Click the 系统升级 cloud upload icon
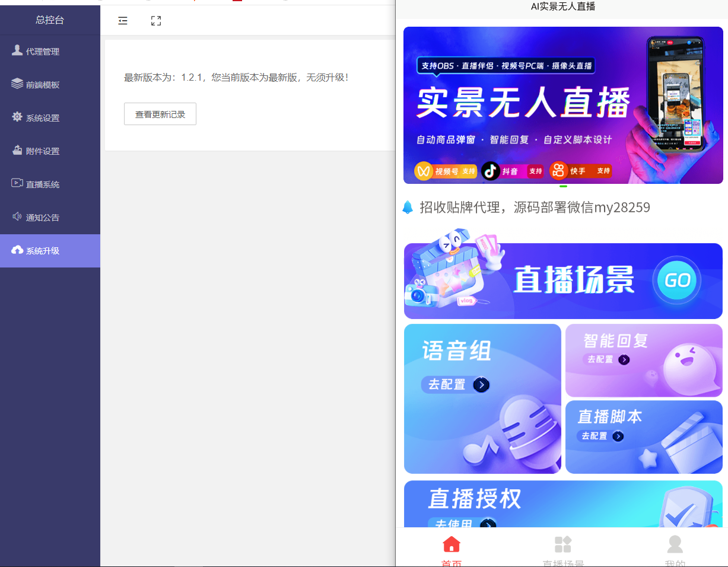The image size is (728, 567). [x=17, y=250]
